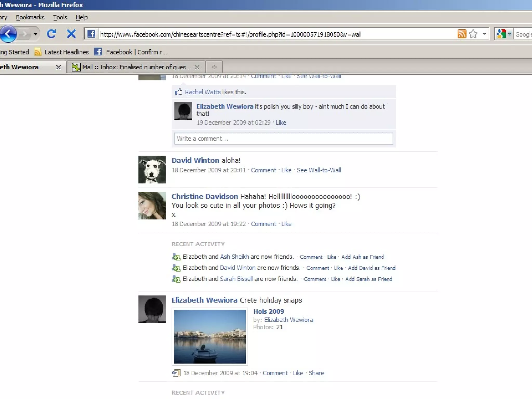The height and width of the screenshot is (399, 532).
Task: Open Latest Headlines bookmark feed
Action: pos(66,52)
